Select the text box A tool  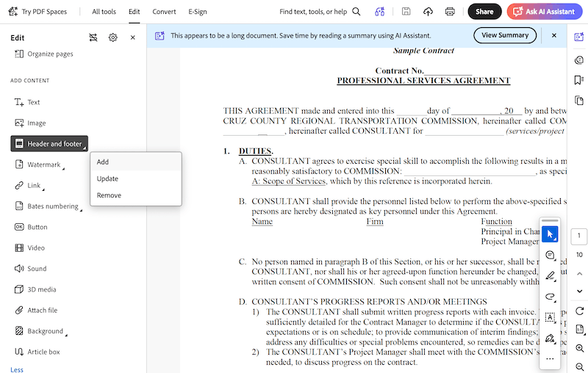pyautogui.click(x=550, y=318)
